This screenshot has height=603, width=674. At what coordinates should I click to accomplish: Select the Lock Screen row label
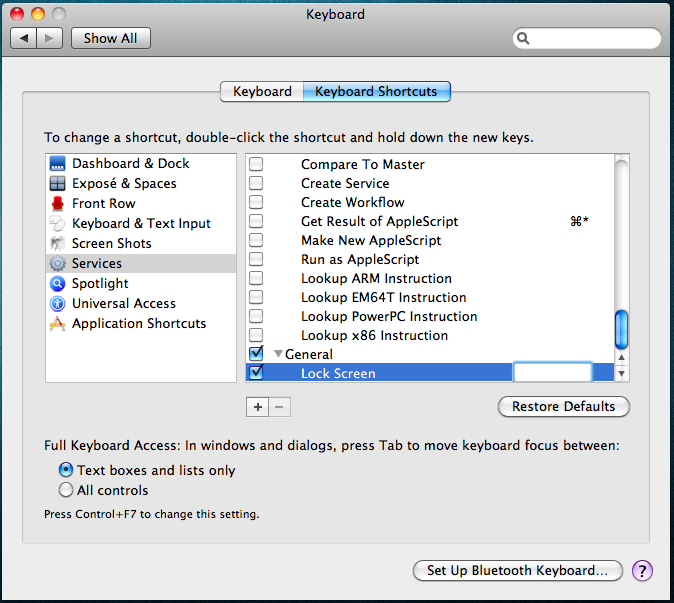point(338,373)
